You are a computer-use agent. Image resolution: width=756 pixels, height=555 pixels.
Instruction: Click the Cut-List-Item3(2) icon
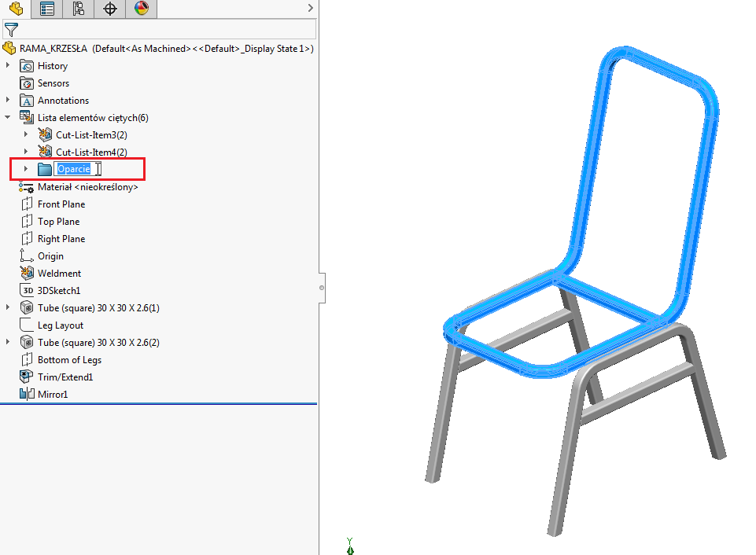[x=45, y=134]
